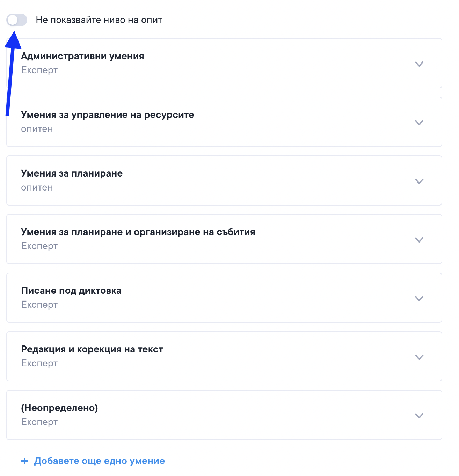Click the "Добавете още едно умение" link
459x476 pixels.
pos(99,461)
